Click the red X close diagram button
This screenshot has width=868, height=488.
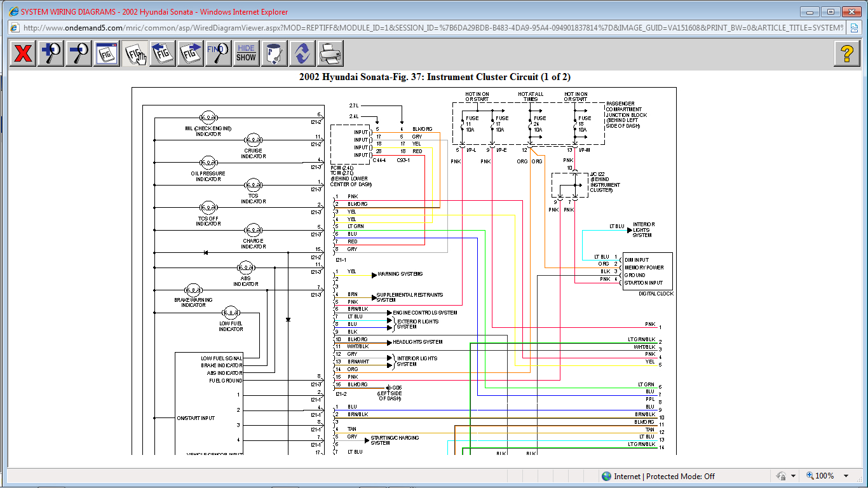[x=23, y=53]
